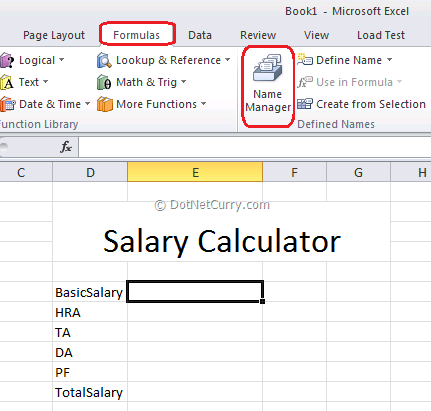Select the TA cell
This screenshot has width=431, height=411.
coord(90,332)
